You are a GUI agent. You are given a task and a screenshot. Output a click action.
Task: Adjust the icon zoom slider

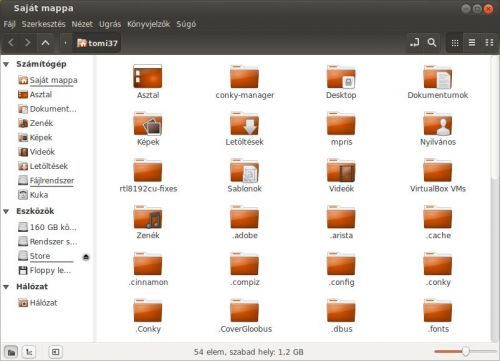465,351
